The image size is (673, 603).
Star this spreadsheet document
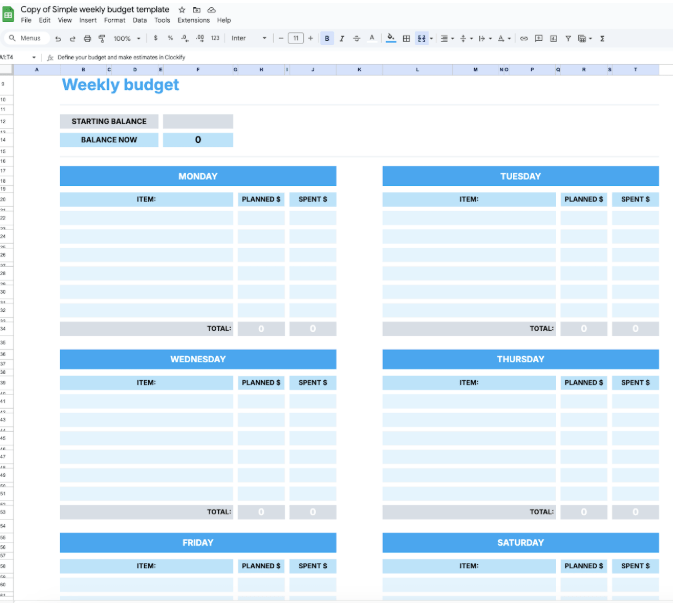pos(182,9)
